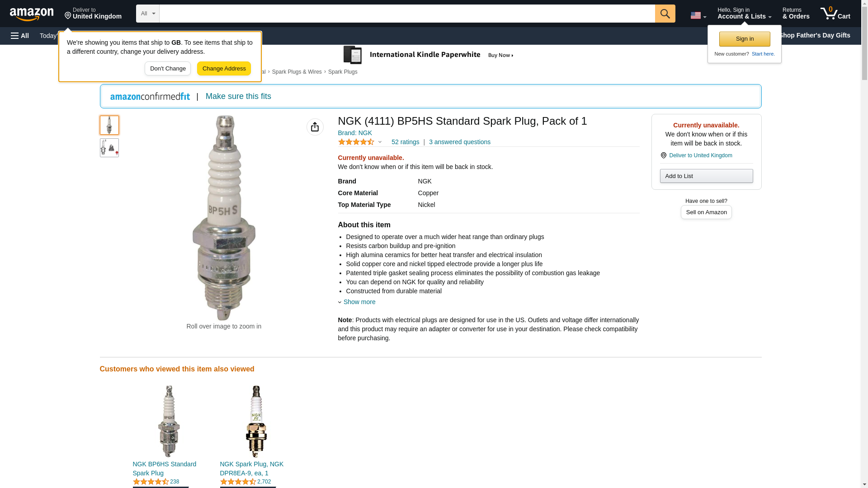The height and width of the screenshot is (488, 868).
Task: Select the second product thumbnail
Action: pyautogui.click(x=109, y=148)
